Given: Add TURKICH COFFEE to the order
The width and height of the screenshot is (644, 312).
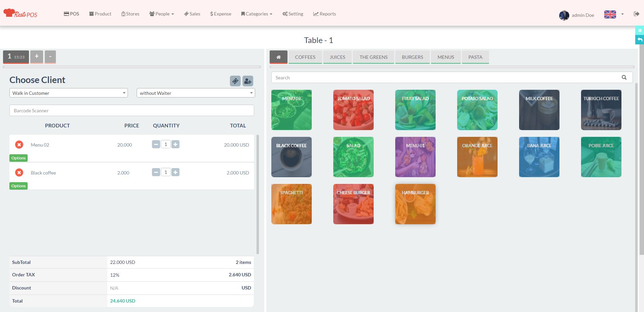Looking at the screenshot, I should 601,110.
